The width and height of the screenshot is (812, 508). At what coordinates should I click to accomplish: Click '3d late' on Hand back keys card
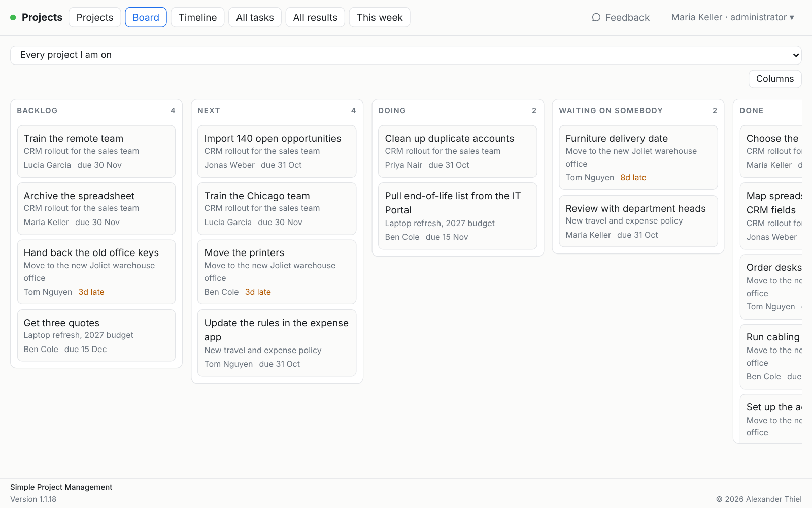[x=91, y=292]
